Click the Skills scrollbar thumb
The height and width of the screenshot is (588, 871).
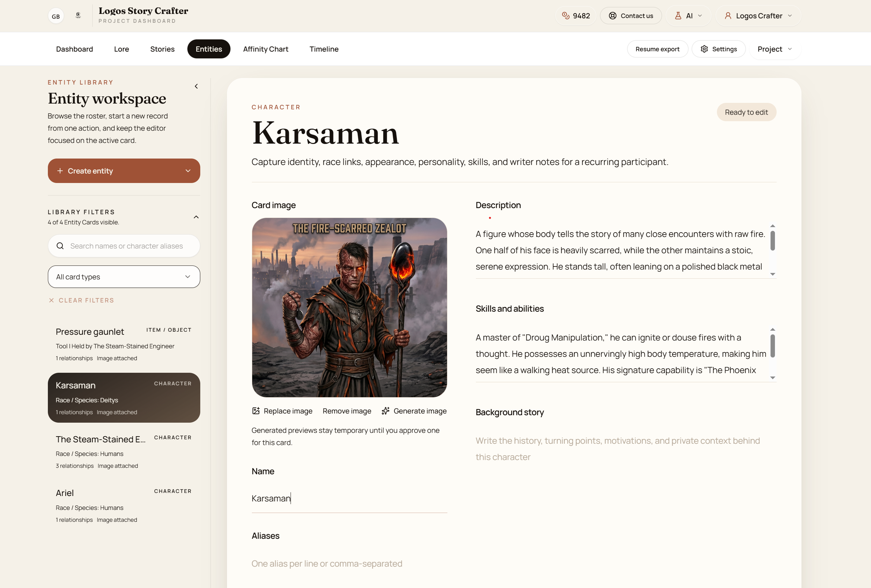coord(773,346)
